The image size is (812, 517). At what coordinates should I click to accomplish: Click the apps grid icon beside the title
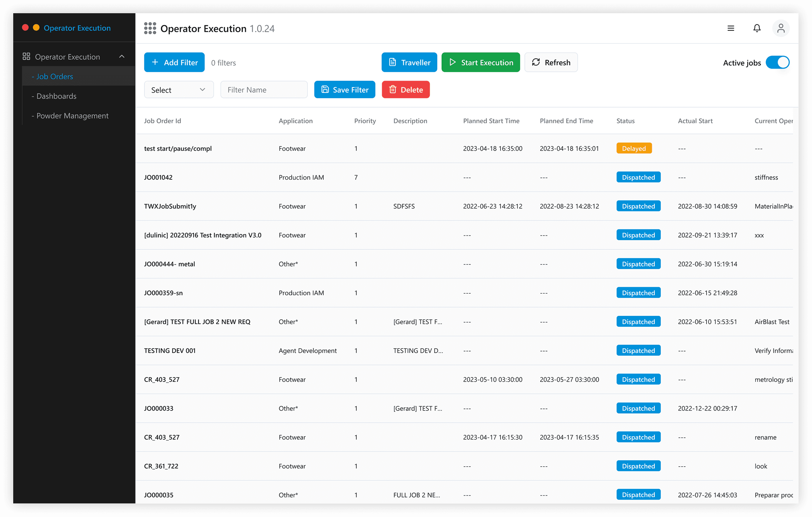[150, 28]
